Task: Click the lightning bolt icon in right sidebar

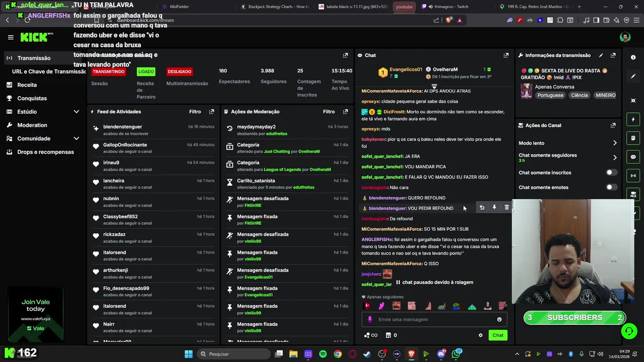Action: point(633,119)
